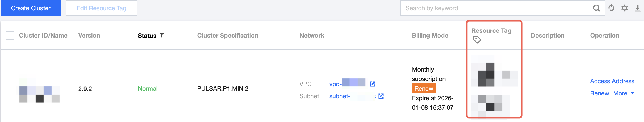Click Edit Resource Tag button
The height and width of the screenshot is (122, 644).
pos(101,8)
